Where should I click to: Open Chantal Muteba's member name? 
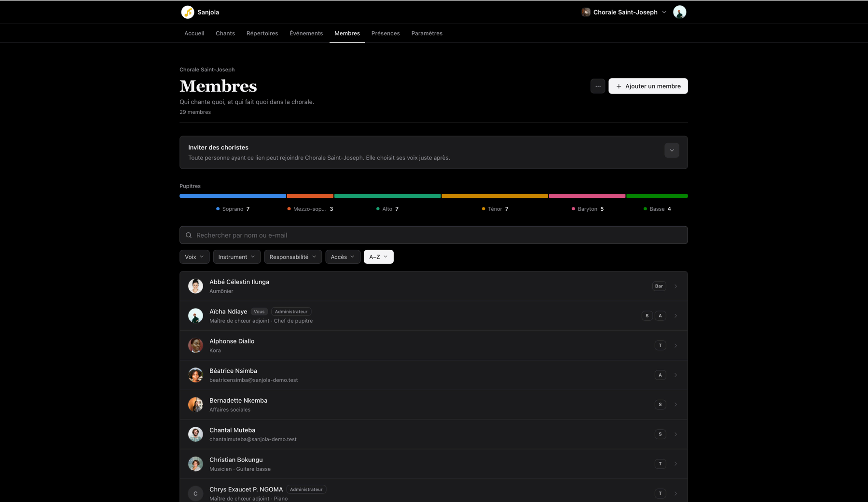[232, 430]
